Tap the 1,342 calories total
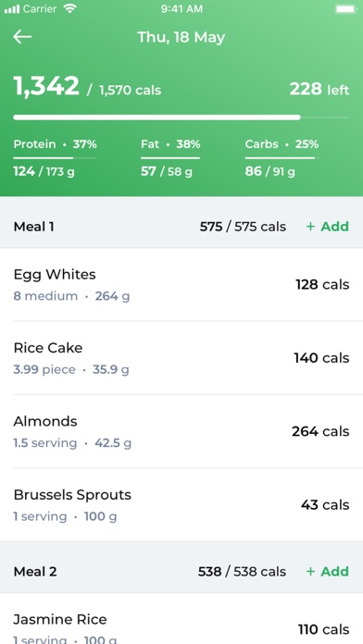 pos(46,86)
